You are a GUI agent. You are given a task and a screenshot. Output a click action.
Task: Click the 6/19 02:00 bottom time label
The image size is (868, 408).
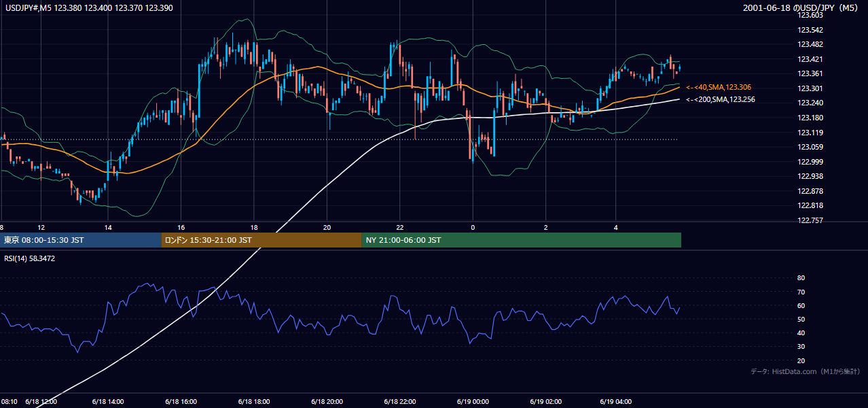546,401
